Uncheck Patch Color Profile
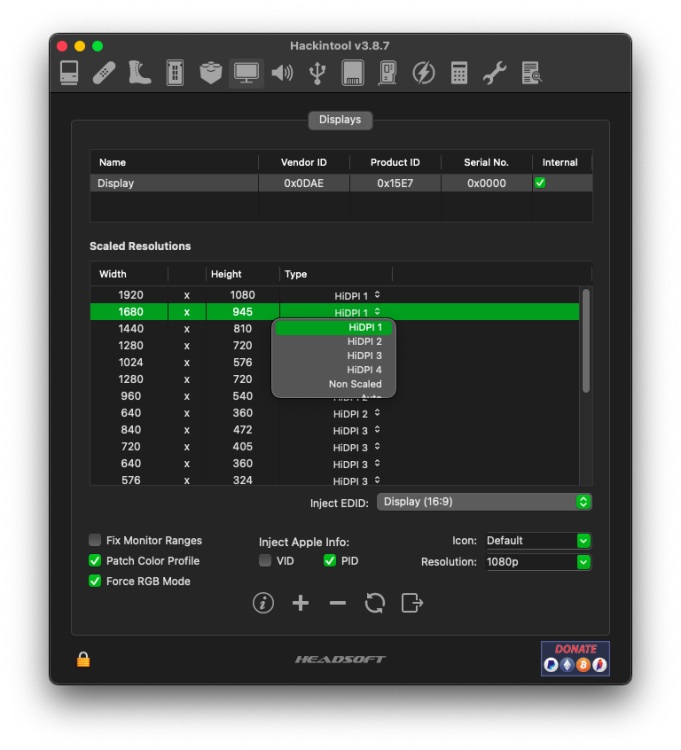 tap(95, 561)
